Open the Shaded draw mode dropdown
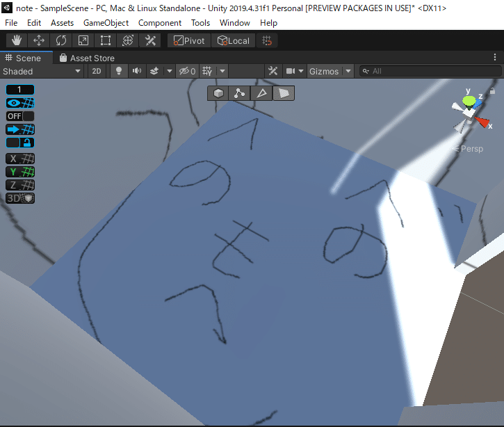The image size is (504, 427). tap(42, 72)
